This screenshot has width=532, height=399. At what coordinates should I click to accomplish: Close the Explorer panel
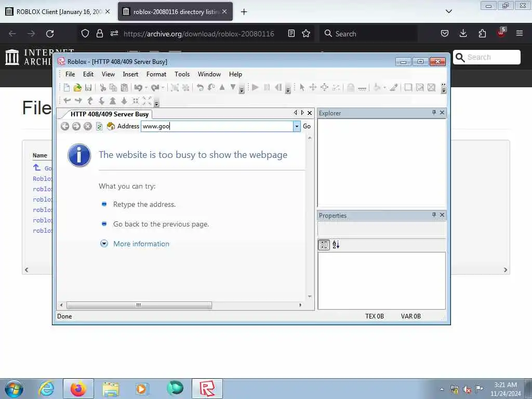point(442,112)
